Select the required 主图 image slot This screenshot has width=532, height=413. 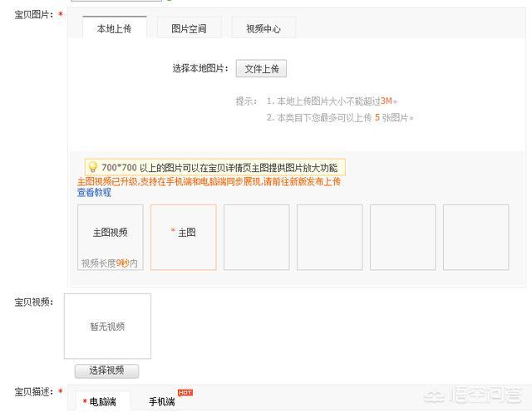coord(183,237)
